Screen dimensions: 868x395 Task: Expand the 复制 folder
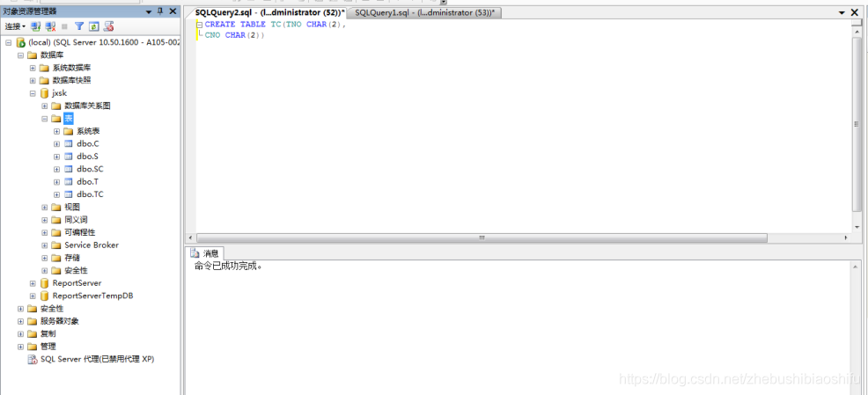(20, 334)
